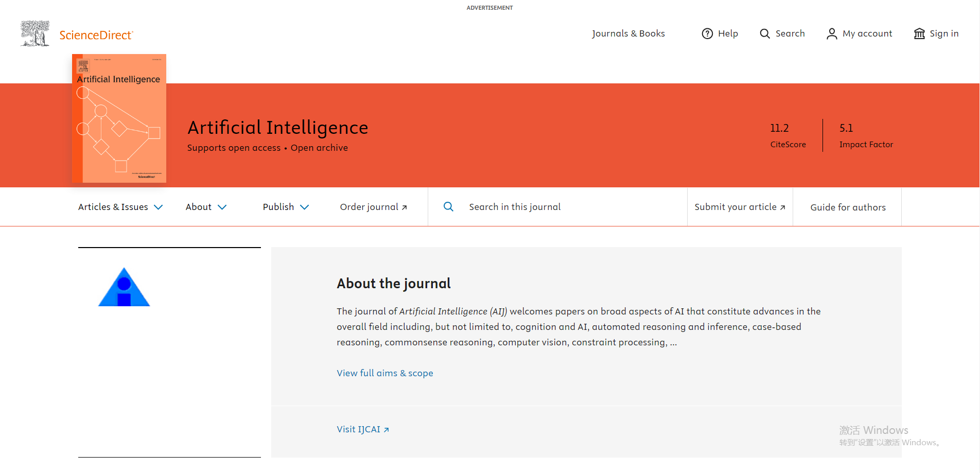Click the Order journal external arrow icon
Viewport: 980px width, 473px height.
(405, 207)
